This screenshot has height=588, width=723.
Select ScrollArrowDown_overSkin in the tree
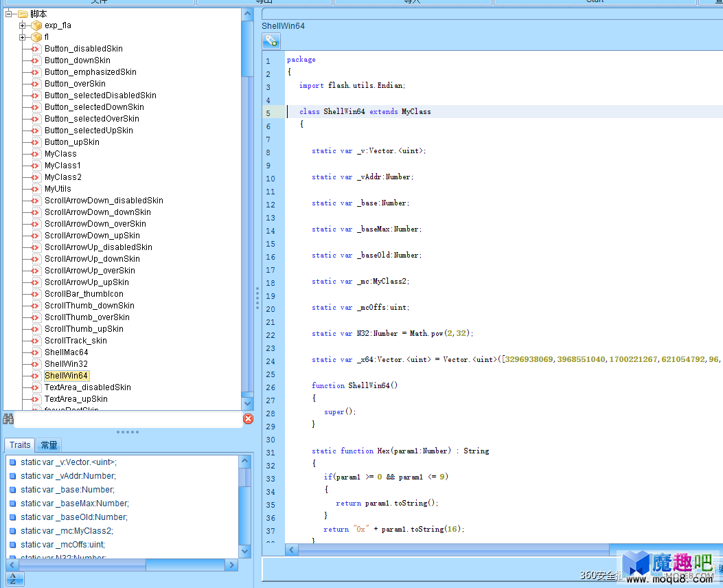coord(95,224)
